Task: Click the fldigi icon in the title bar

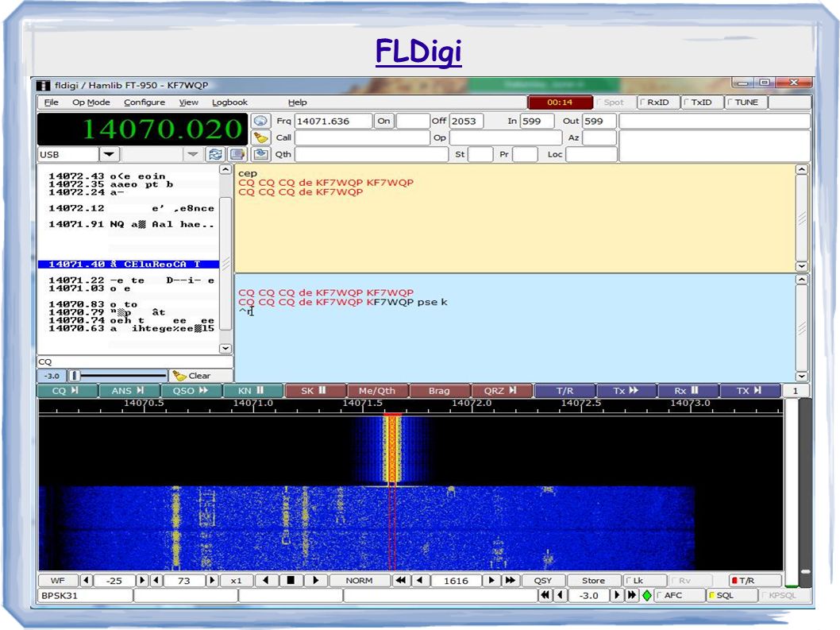Action: pos(44,85)
